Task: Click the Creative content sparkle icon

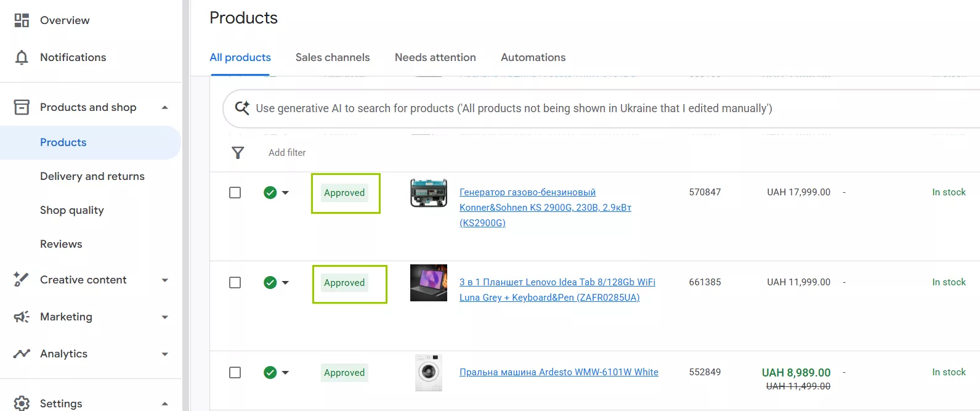Action: (22, 280)
